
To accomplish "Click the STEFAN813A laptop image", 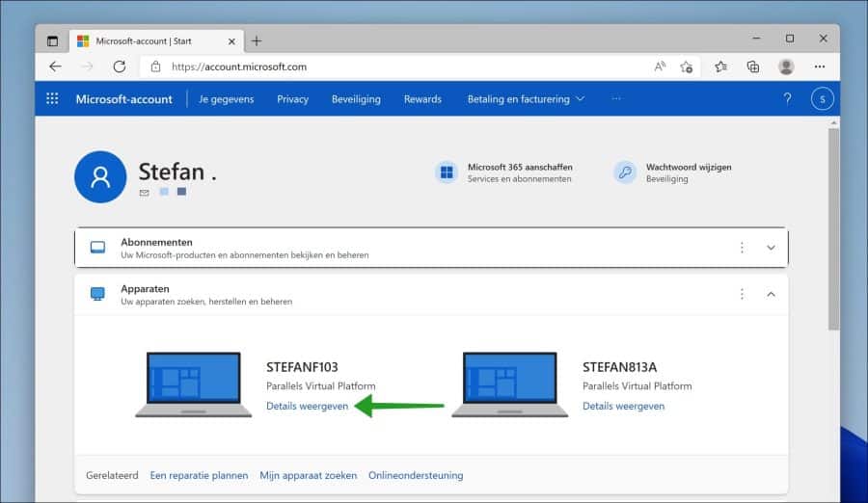I will pos(510,384).
